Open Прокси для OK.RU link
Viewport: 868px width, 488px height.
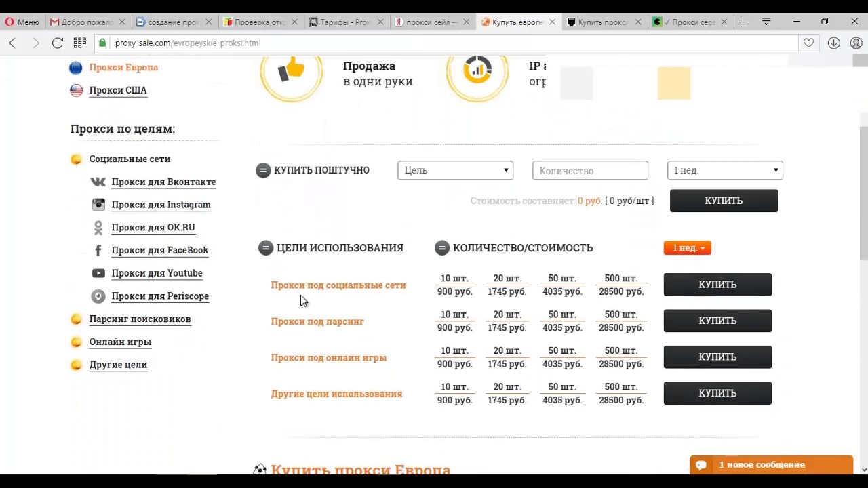(x=153, y=228)
